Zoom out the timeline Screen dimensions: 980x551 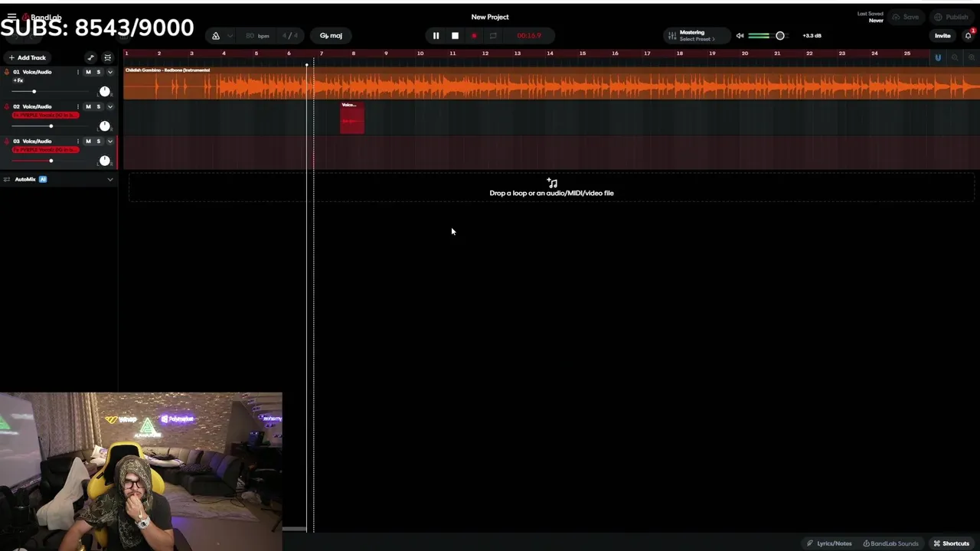pyautogui.click(x=955, y=57)
